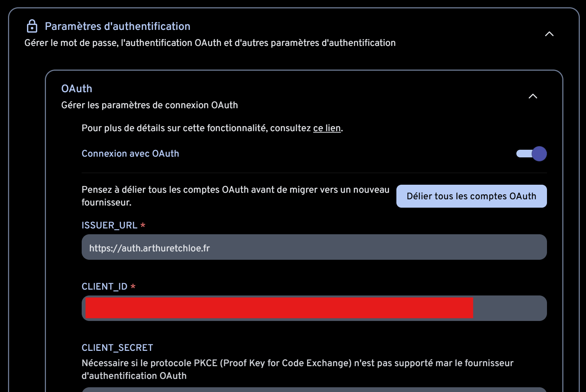This screenshot has height=392, width=586.
Task: Click the Connexion avec OAuth label
Action: [130, 154]
